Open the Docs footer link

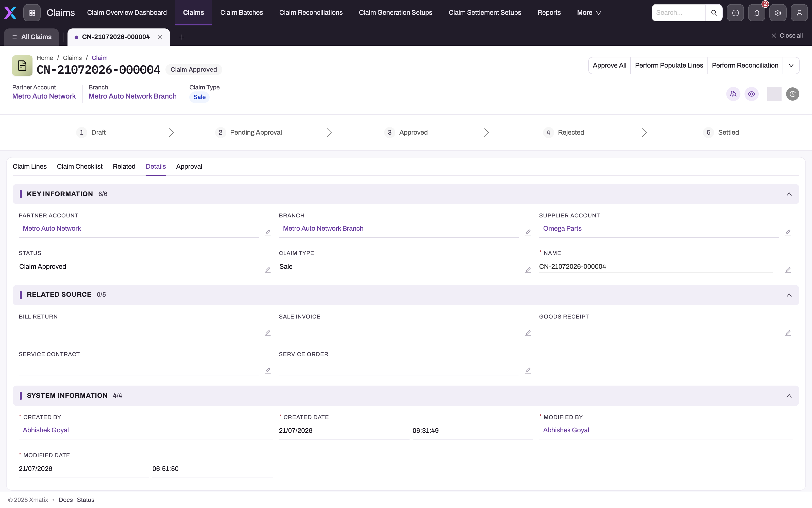pyautogui.click(x=65, y=500)
